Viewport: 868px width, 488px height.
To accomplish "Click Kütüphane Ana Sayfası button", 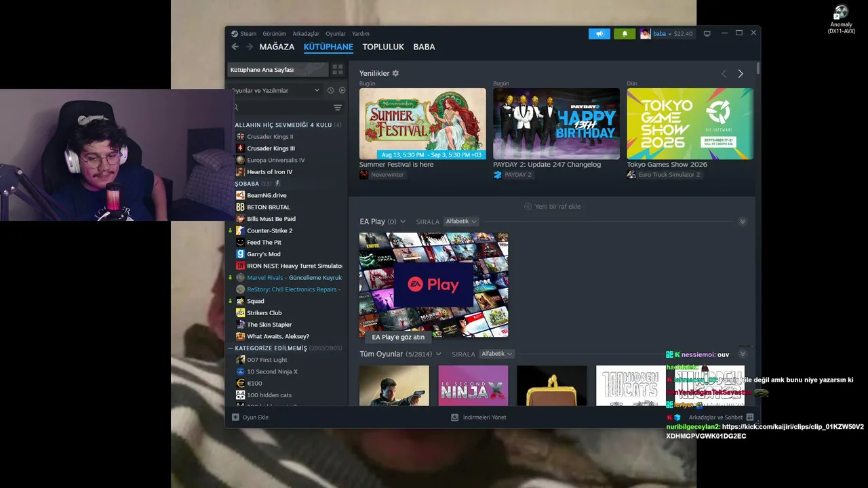I will click(x=277, y=70).
